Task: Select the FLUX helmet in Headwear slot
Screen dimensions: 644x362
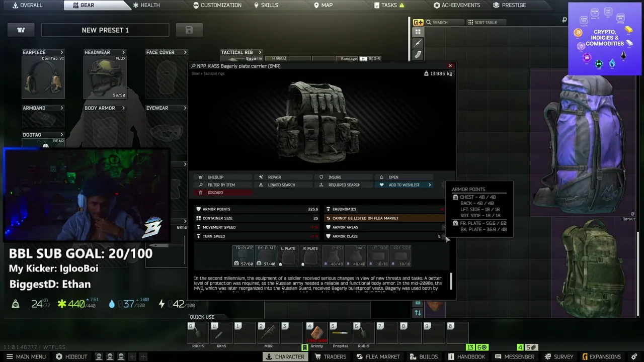Action: [105, 77]
